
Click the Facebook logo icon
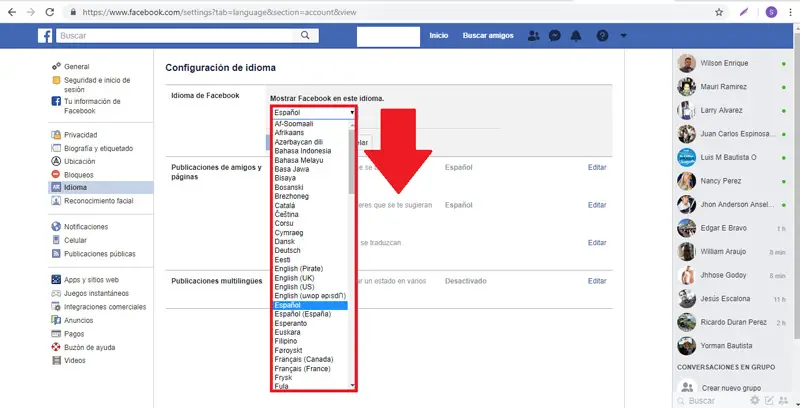(x=45, y=36)
